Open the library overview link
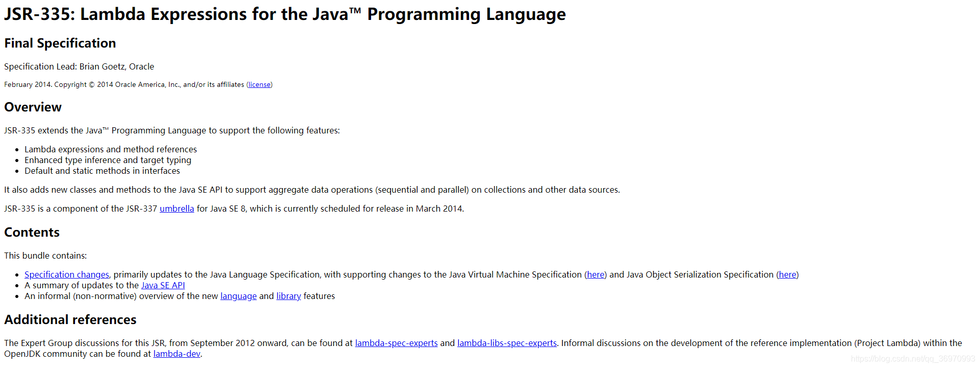 tap(288, 296)
